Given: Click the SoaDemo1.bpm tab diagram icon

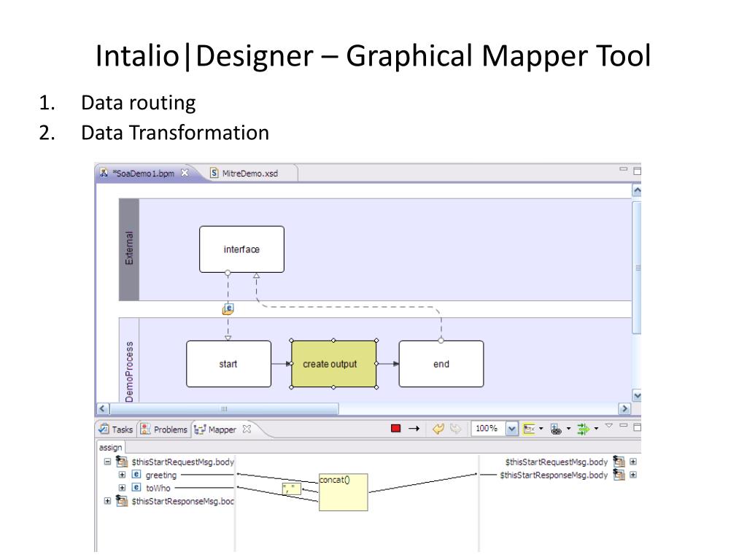Looking at the screenshot, I should point(104,173).
